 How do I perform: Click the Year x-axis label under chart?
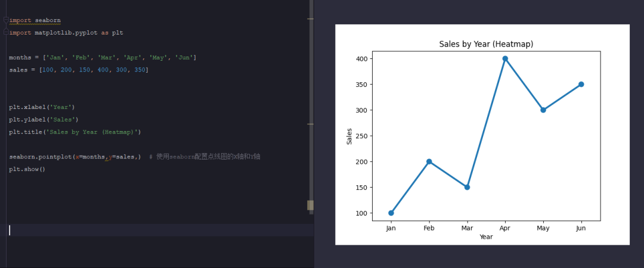point(485,236)
